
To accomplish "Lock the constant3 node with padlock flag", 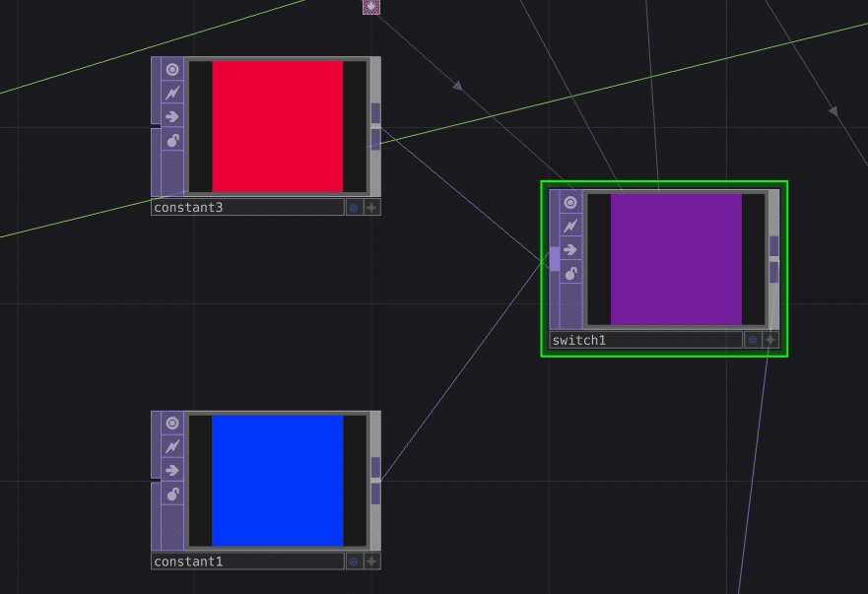I will click(x=172, y=140).
